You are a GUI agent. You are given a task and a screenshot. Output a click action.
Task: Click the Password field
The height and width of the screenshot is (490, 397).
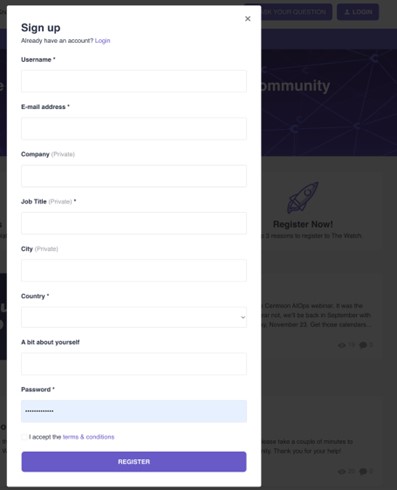pyautogui.click(x=134, y=411)
